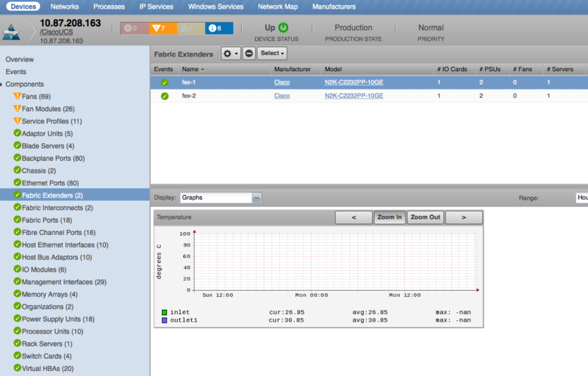This screenshot has width=588, height=376.
Task: Select Processor Units (10) component
Action: [x=52, y=331]
